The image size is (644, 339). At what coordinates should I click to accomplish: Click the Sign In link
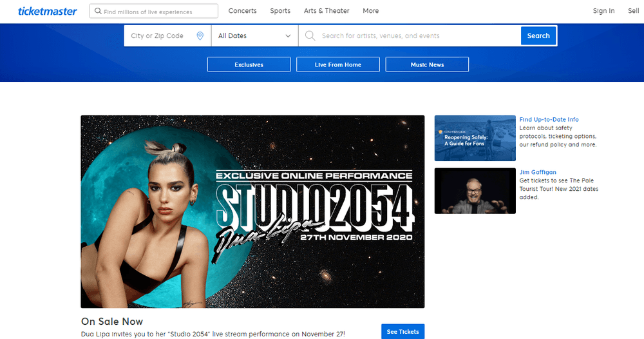click(x=604, y=11)
